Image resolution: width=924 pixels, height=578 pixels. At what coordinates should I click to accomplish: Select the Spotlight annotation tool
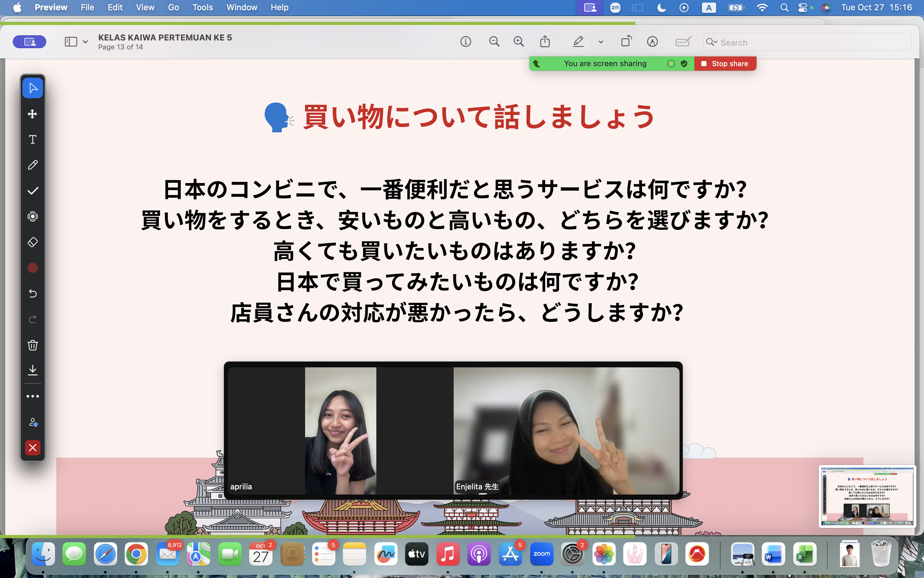tap(33, 216)
